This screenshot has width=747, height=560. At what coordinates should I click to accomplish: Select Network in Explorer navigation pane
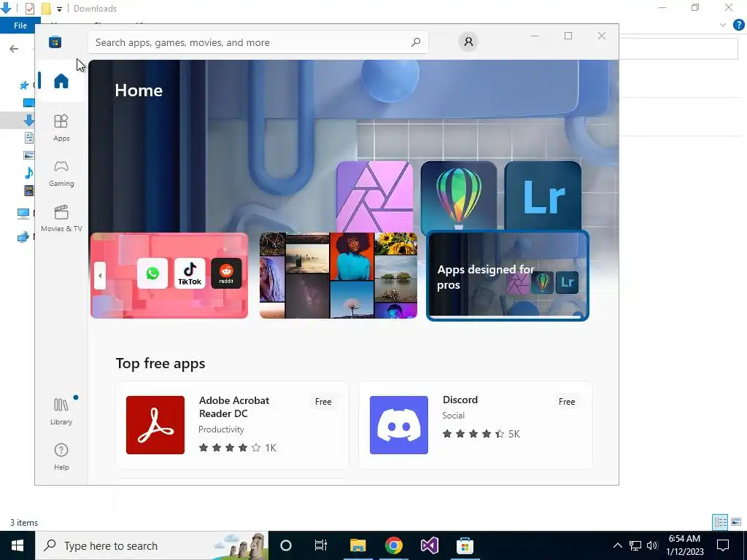pyautogui.click(x=23, y=237)
